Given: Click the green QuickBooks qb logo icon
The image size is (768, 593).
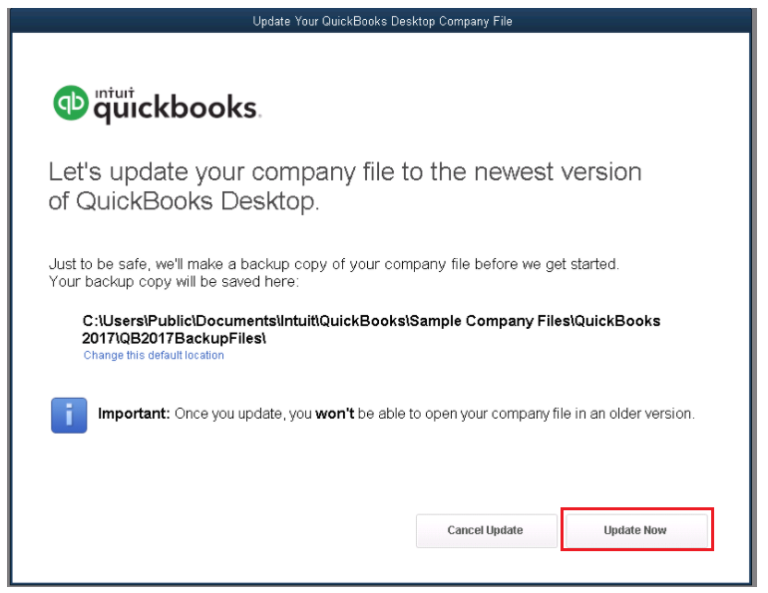Looking at the screenshot, I should (70, 102).
